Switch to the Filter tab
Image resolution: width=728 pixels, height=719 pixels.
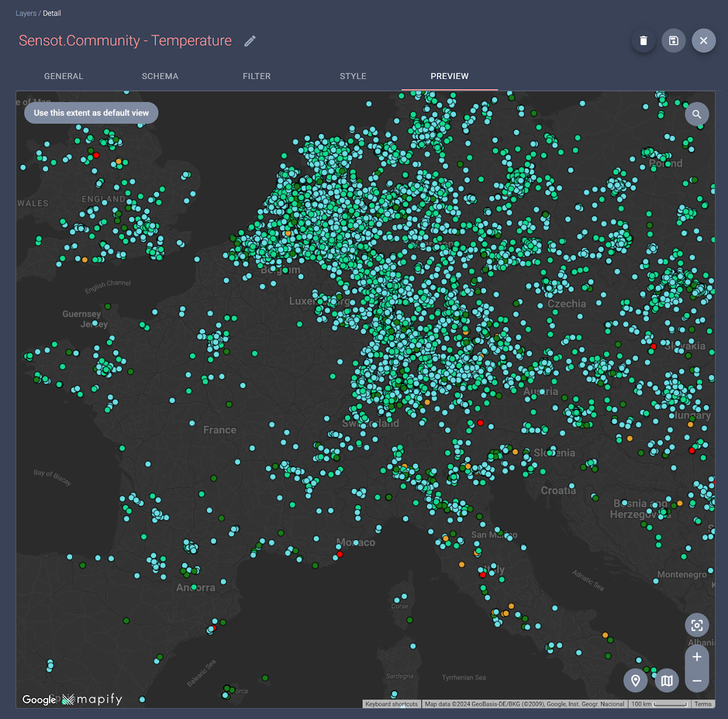(x=257, y=76)
